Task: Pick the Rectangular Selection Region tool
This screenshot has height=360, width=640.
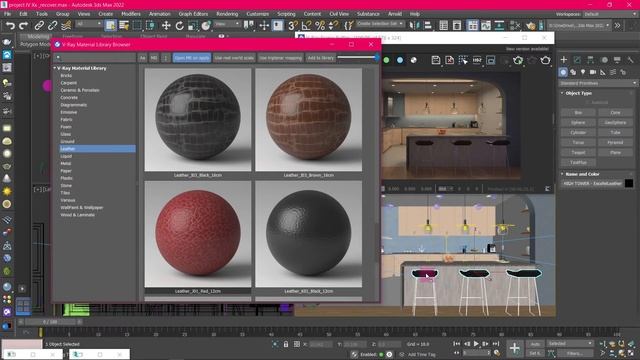Action: (137, 26)
